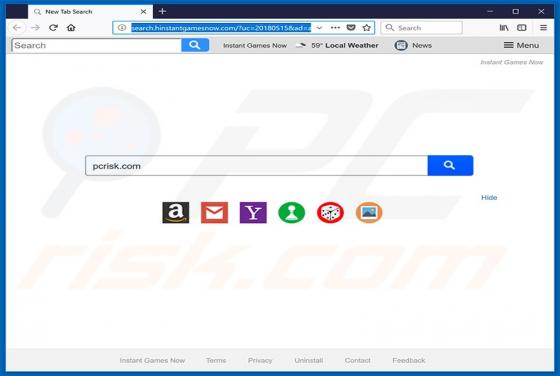Click the browser back arrow button
Screen dimensions: 560x376
17,27
